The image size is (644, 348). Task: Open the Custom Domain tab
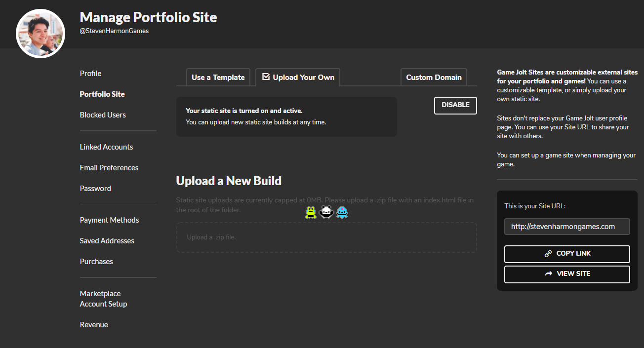[x=434, y=77]
